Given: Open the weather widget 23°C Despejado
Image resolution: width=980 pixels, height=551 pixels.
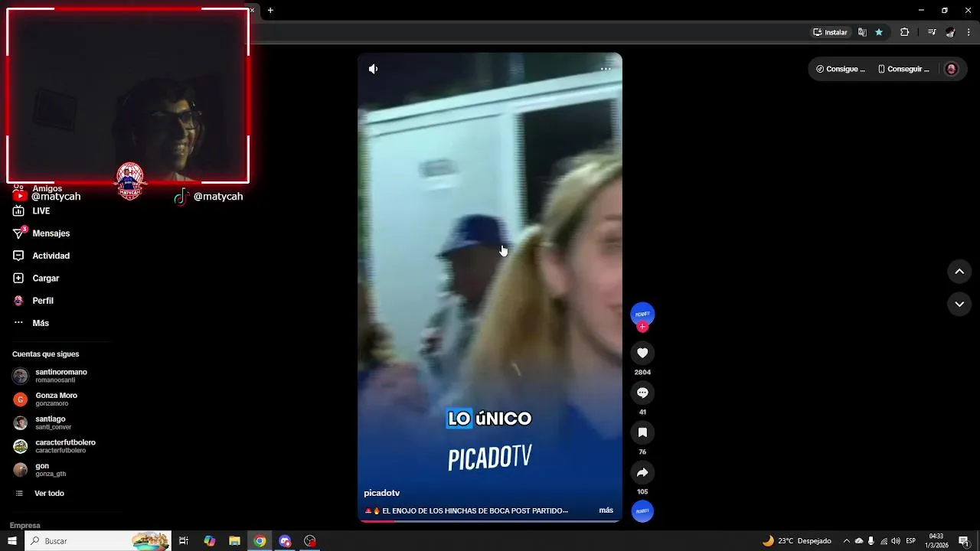Looking at the screenshot, I should point(796,541).
